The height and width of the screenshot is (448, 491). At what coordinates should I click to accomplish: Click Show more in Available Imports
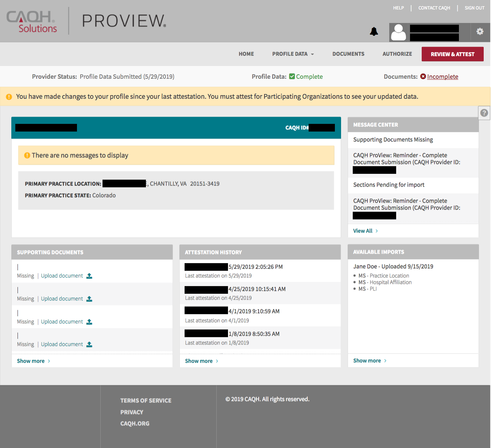[x=367, y=361]
